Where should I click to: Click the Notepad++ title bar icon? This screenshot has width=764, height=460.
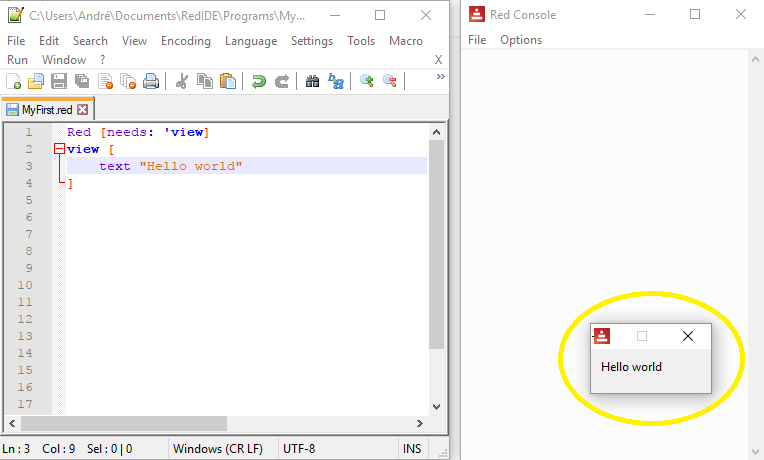(16, 15)
